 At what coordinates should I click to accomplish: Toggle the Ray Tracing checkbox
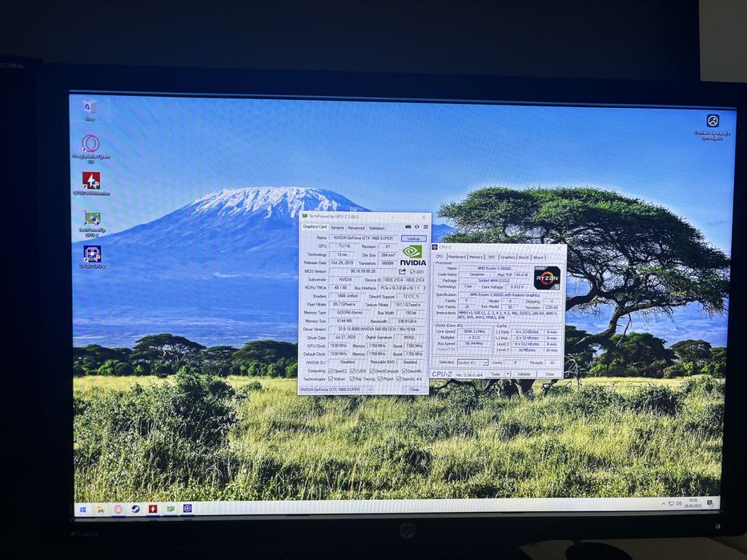(352, 379)
